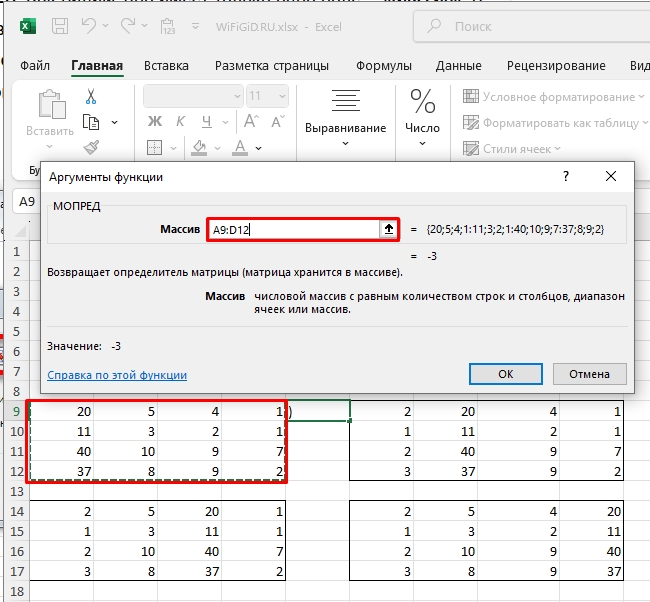Click cell C17 containing 37
This screenshot has width=650, height=602.
189,571
